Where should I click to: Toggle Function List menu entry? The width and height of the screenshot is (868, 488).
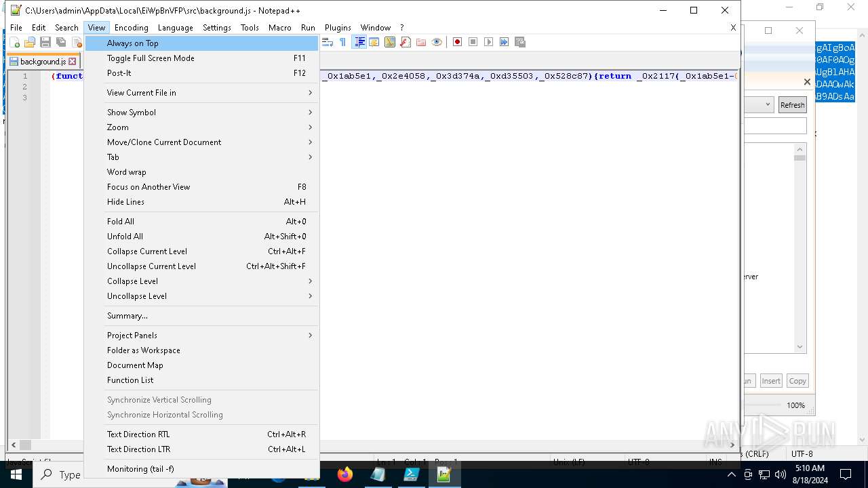tap(201, 380)
